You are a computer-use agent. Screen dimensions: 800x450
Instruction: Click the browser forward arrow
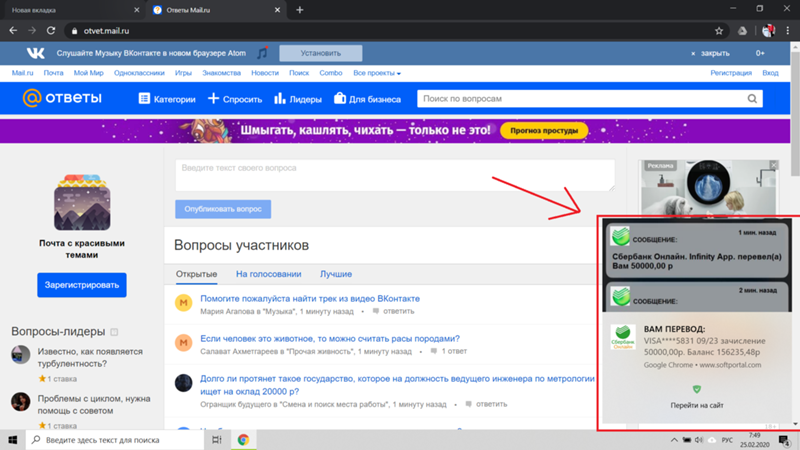tap(32, 31)
